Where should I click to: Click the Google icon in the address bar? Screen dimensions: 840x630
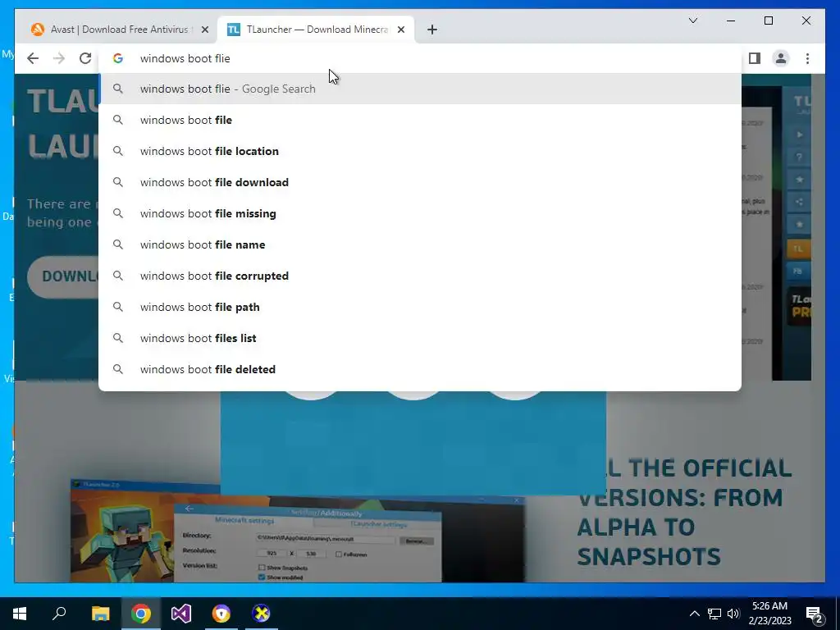(118, 58)
